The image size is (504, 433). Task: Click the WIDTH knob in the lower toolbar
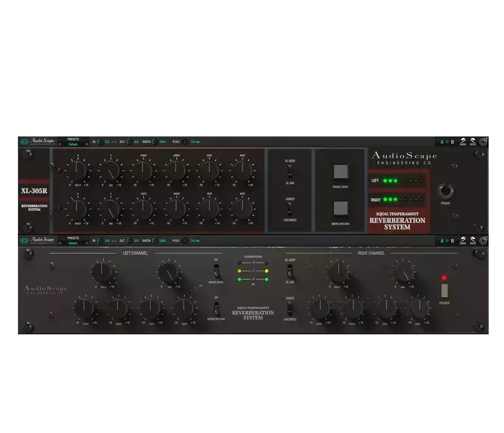pos(155,241)
